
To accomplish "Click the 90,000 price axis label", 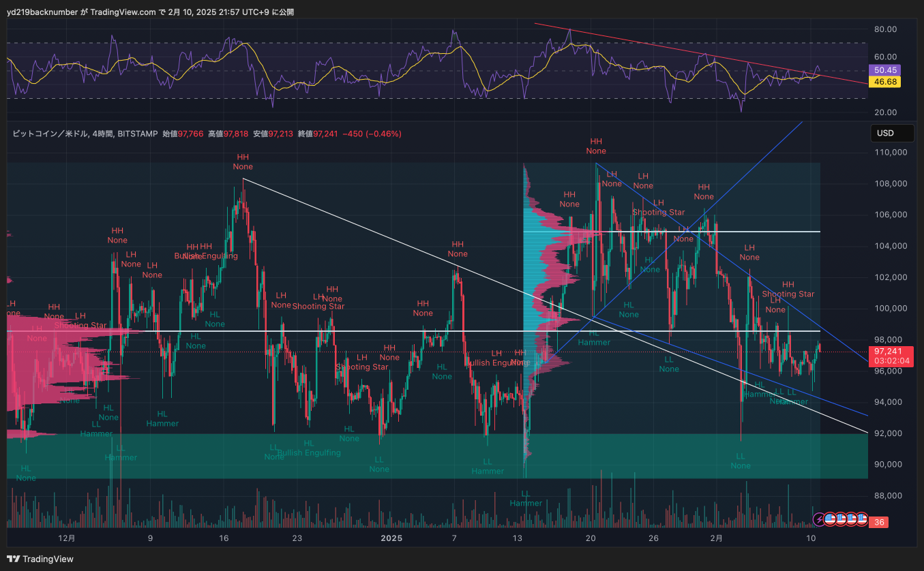I will click(x=890, y=465).
